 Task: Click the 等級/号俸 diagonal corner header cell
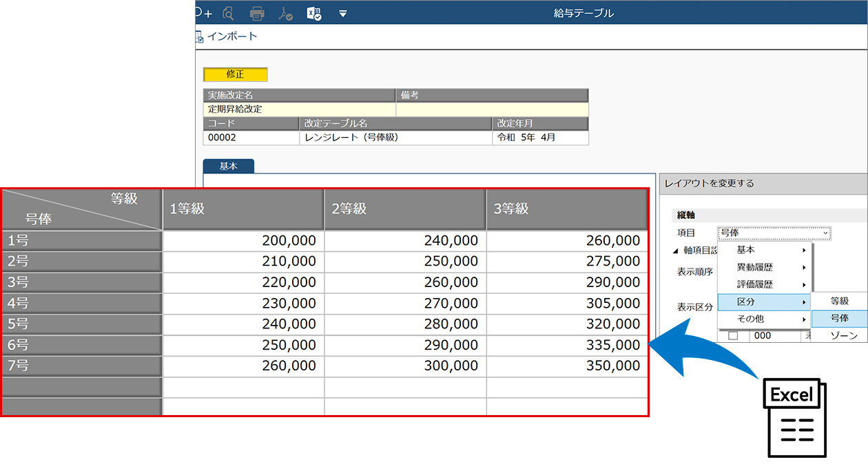[x=81, y=209]
